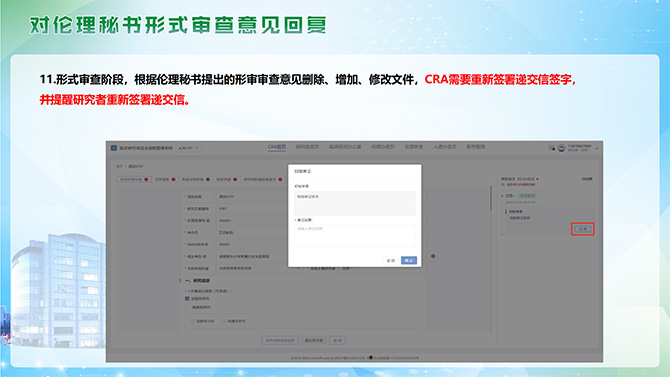670x377 pixels.
Task: Click the 申办方 input field
Action: [252, 233]
